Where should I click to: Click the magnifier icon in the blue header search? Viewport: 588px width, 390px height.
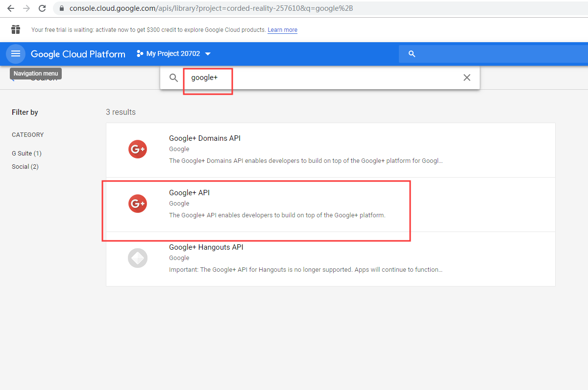(x=412, y=54)
